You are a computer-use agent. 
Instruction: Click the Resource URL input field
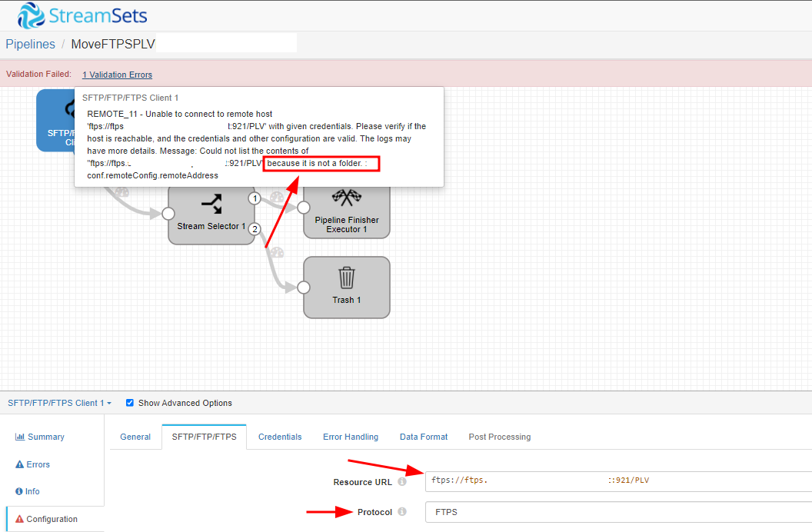click(x=618, y=481)
